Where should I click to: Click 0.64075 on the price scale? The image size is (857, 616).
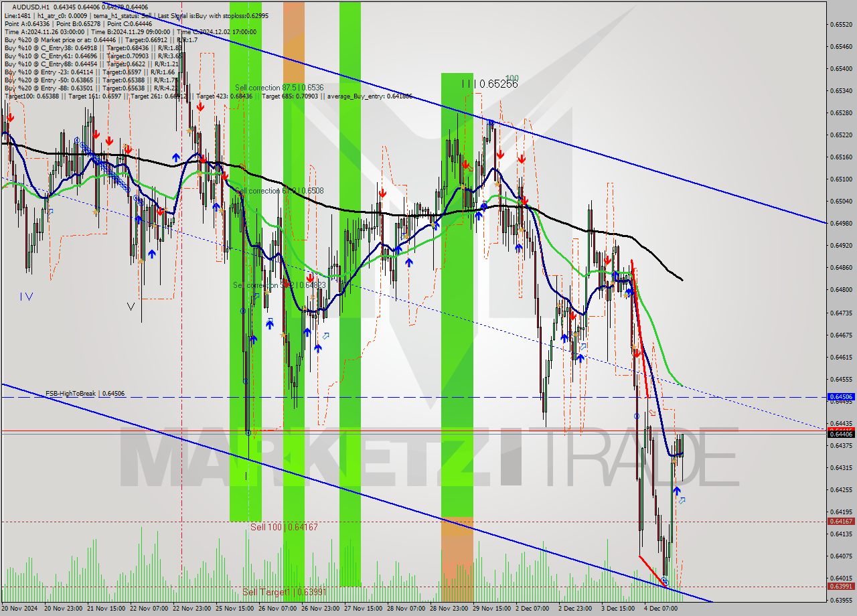point(841,556)
